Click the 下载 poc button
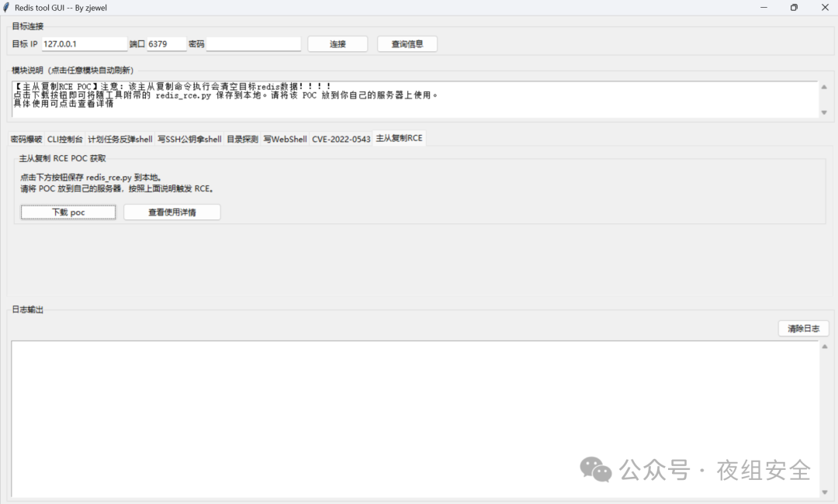838x504 pixels. click(x=68, y=212)
